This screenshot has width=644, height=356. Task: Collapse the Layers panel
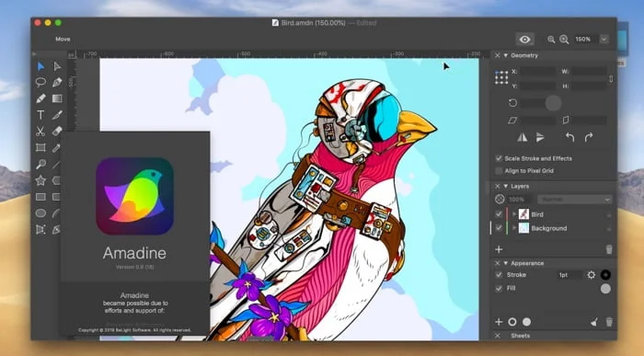pos(506,187)
